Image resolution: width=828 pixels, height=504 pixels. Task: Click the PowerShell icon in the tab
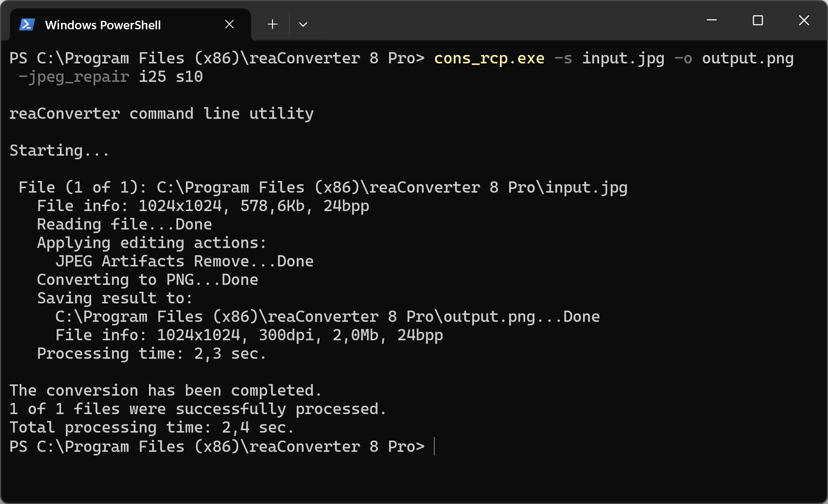tap(27, 25)
